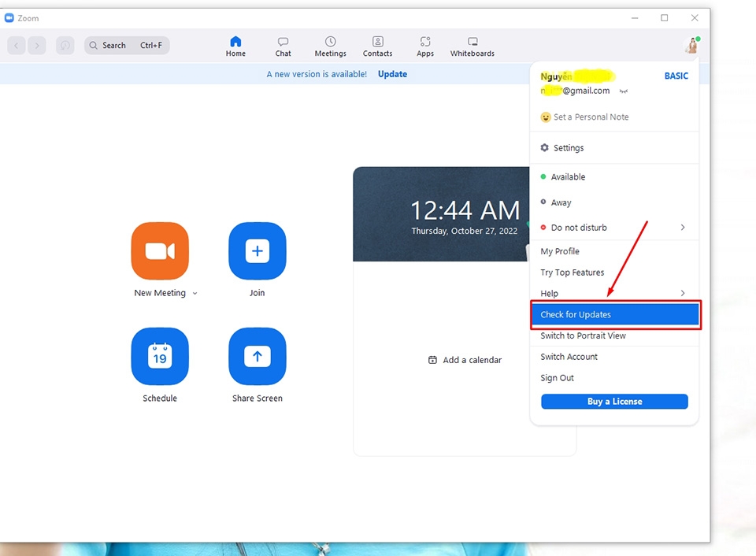
Task: Click Add a calendar
Action: click(465, 360)
